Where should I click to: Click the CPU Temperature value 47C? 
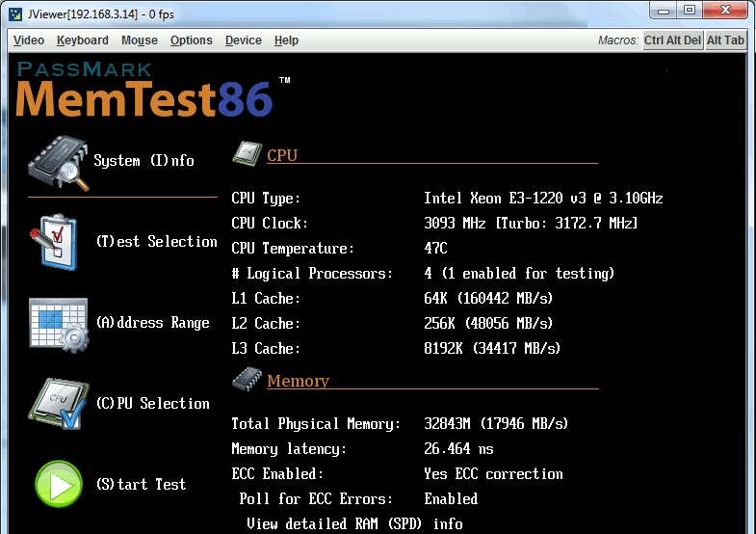[x=436, y=249]
